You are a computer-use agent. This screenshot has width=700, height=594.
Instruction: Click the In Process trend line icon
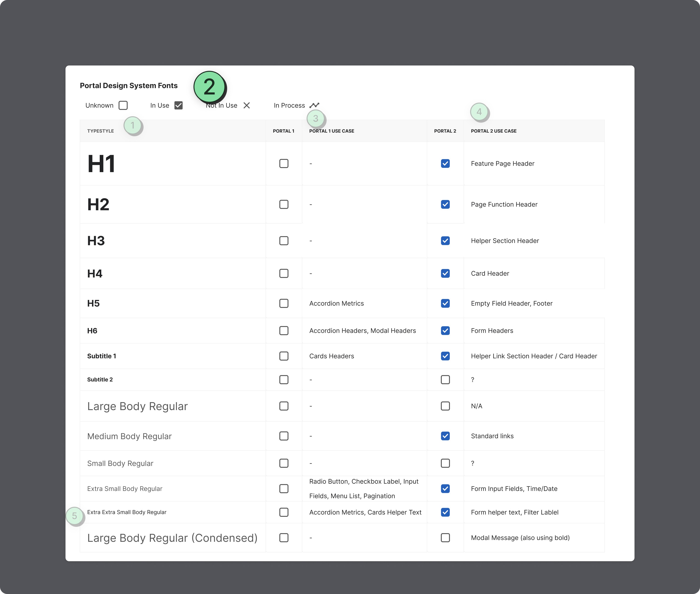314,105
